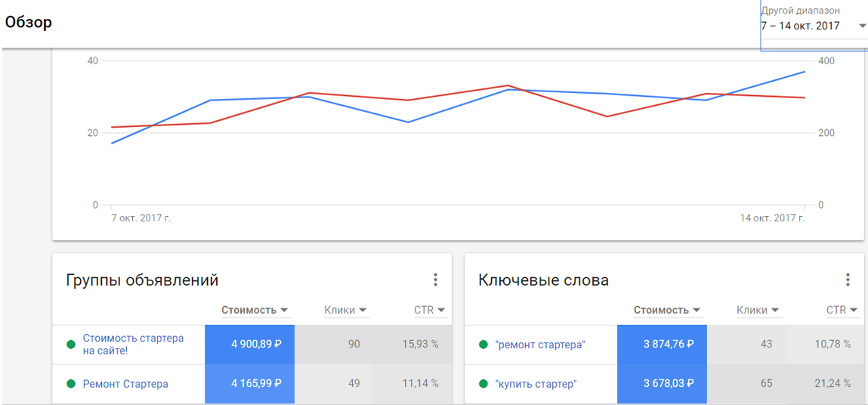Open CTR column dropdown in Ключевые слова

coord(854,311)
